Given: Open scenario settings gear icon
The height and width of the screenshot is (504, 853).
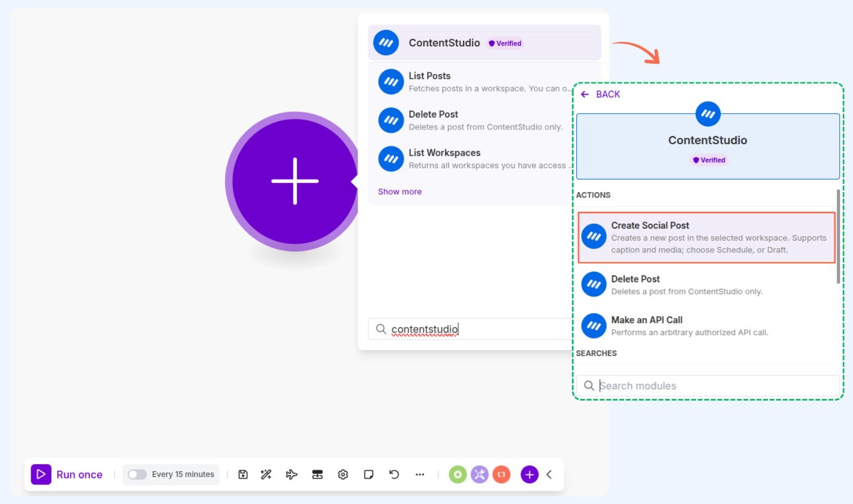Looking at the screenshot, I should (343, 475).
